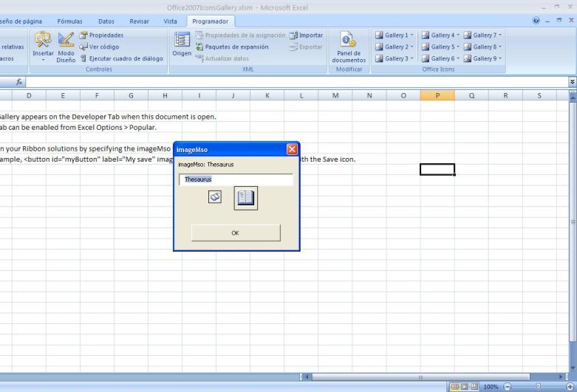Click Ver código in the ribbon
This screenshot has width=577, height=392.
100,47
